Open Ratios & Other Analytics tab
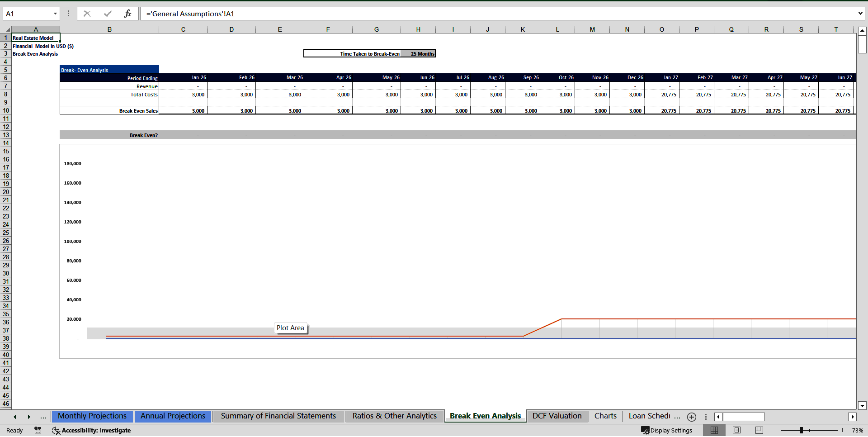The width and height of the screenshot is (868, 437). pyautogui.click(x=395, y=416)
